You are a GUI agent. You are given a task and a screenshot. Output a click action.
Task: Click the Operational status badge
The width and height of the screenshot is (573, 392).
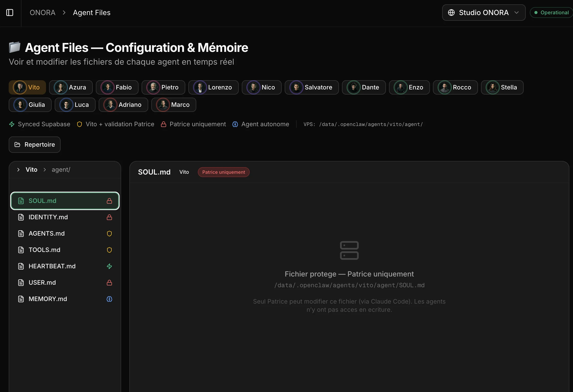552,13
